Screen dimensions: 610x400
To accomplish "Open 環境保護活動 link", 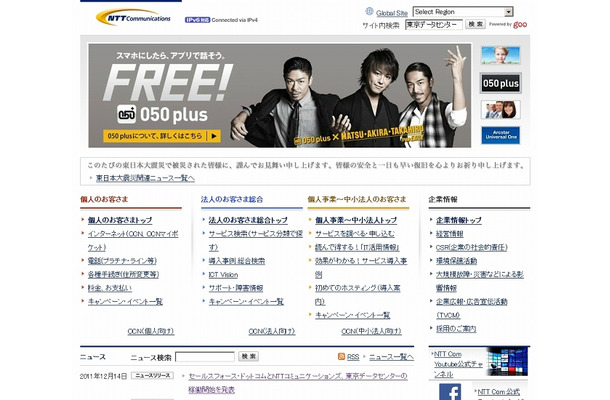I will [x=456, y=261].
